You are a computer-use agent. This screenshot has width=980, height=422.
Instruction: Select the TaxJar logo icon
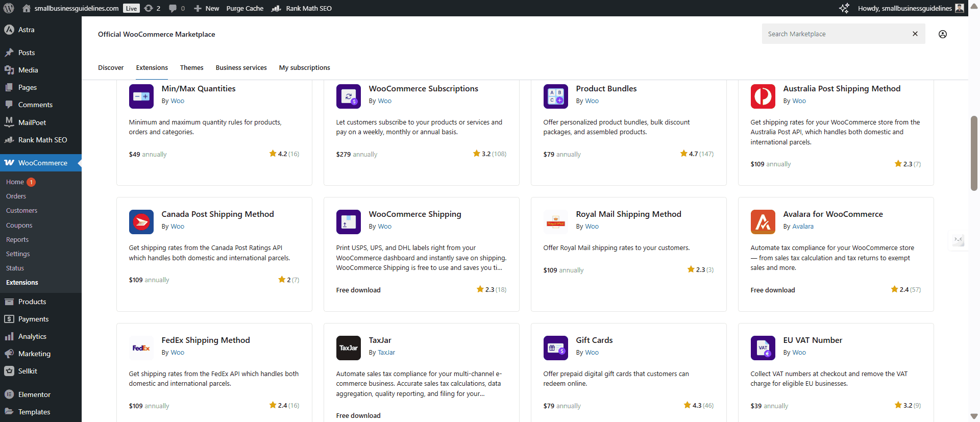click(349, 348)
